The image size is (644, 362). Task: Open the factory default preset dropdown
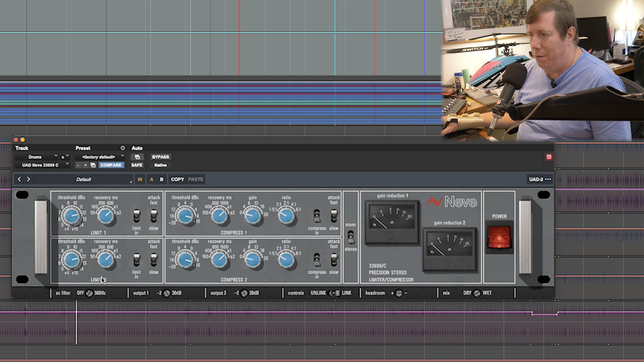click(100, 157)
